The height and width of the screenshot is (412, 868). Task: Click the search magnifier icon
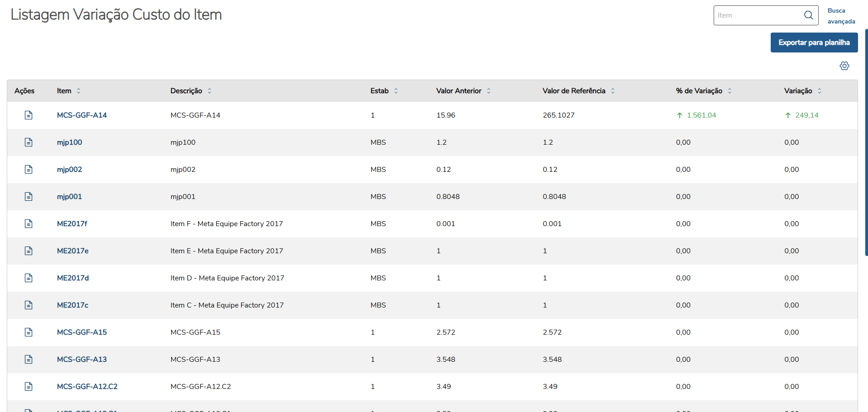click(808, 15)
